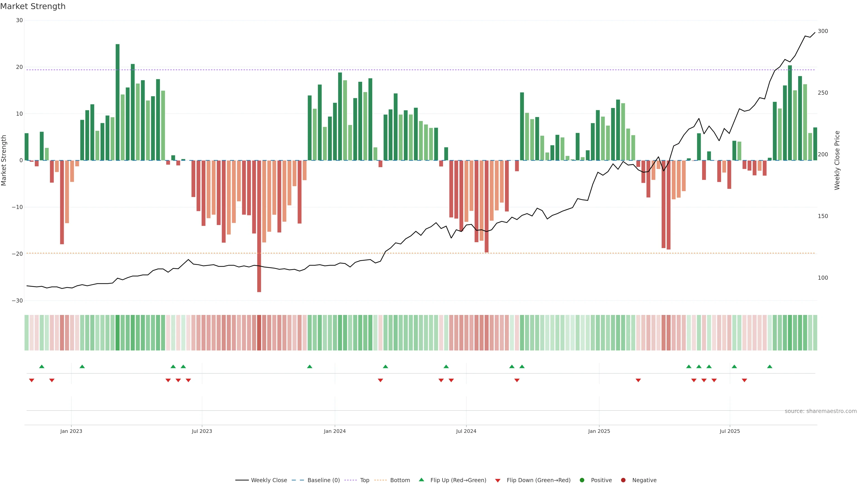
Task: Click the green Positive circle in legend
Action: coord(582,480)
